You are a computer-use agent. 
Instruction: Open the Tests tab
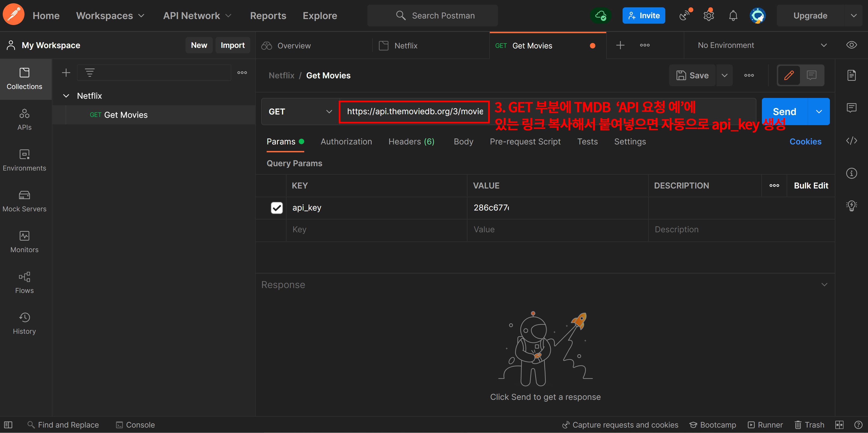pyautogui.click(x=587, y=141)
